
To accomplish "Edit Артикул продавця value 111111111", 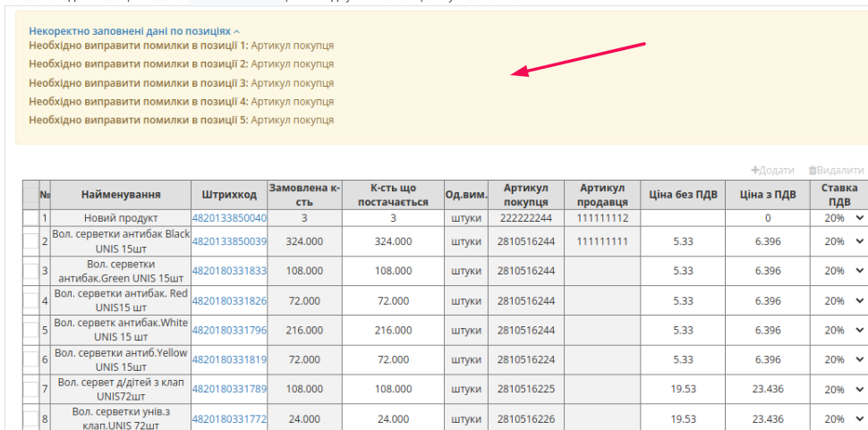I will (x=602, y=241).
